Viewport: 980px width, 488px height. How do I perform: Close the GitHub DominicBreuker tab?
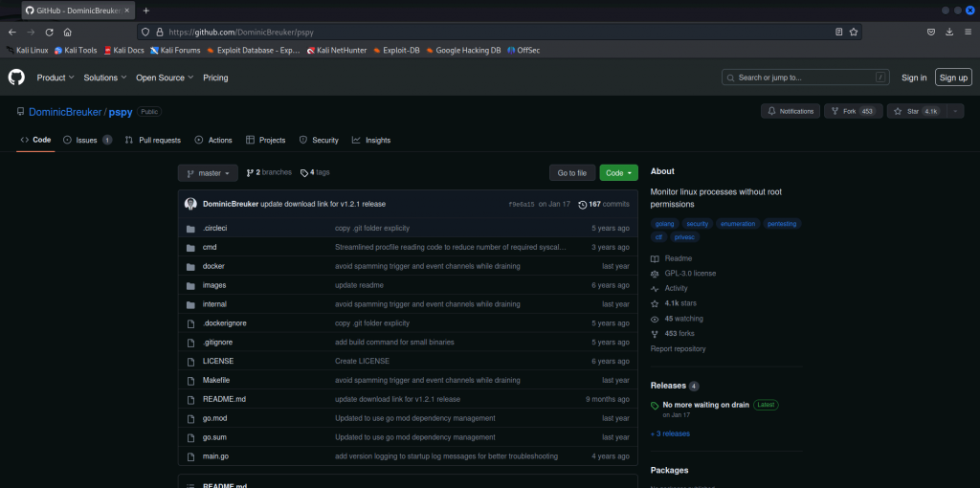[x=127, y=11]
